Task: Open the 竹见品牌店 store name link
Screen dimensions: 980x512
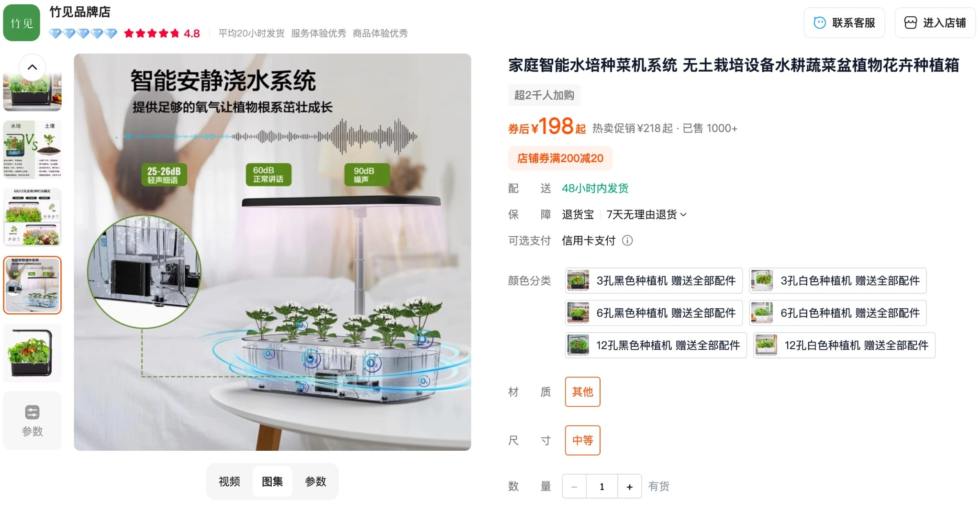Action: tap(80, 12)
